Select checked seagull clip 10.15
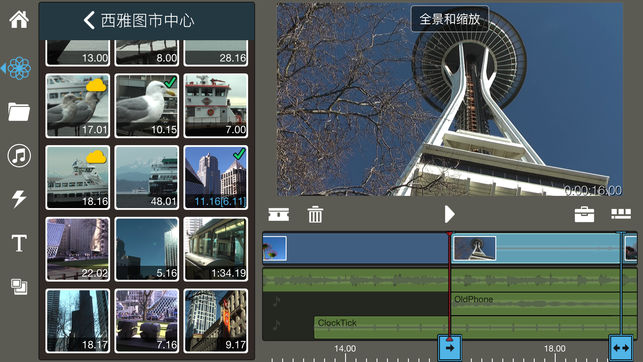Viewport: 643px width, 362px height. (x=147, y=105)
